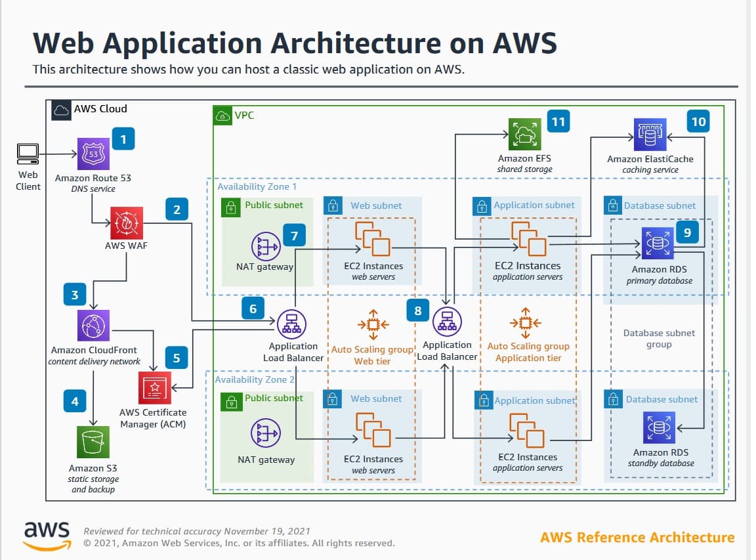Click the NAT gateway icon in Availability Zone 1
Image resolution: width=756 pixels, height=560 pixels.
point(266,246)
